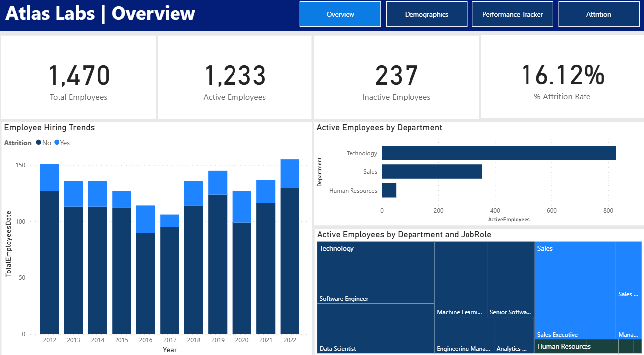Filter by attrition legend item No

(43, 143)
